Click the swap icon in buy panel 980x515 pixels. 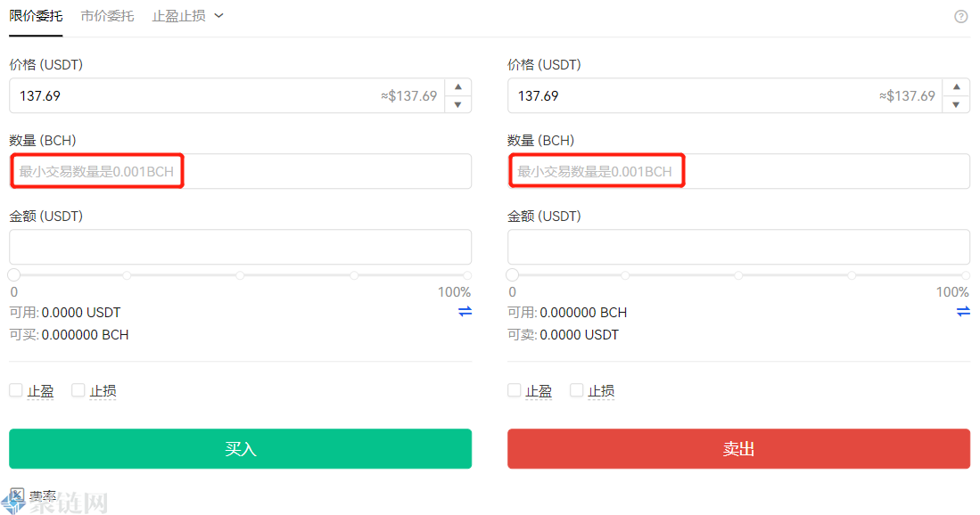tap(465, 312)
